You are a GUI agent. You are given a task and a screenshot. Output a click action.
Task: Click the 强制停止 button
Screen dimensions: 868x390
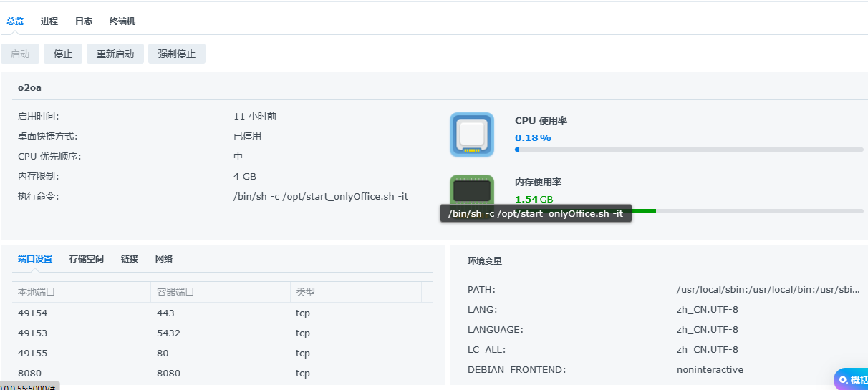pos(177,54)
